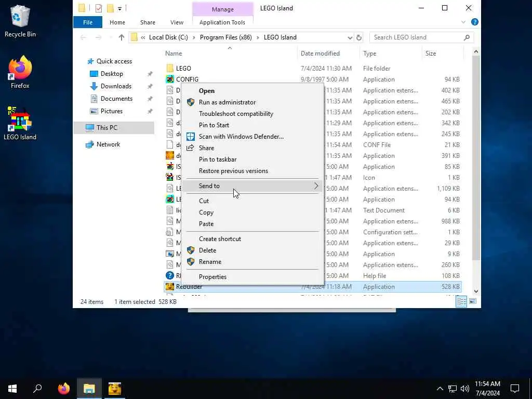Open the quick access toolbar customize dropdown
The image size is (532, 399).
120,9
